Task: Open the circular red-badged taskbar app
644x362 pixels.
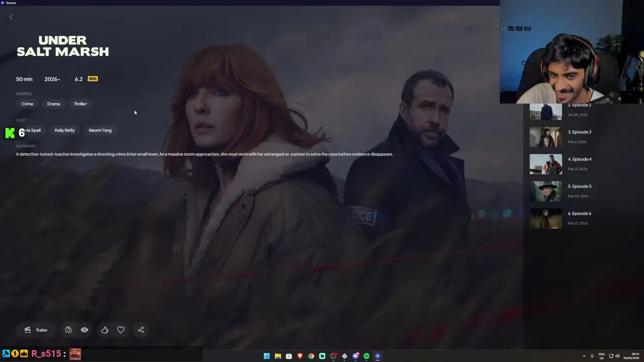Action: pyautogui.click(x=333, y=356)
